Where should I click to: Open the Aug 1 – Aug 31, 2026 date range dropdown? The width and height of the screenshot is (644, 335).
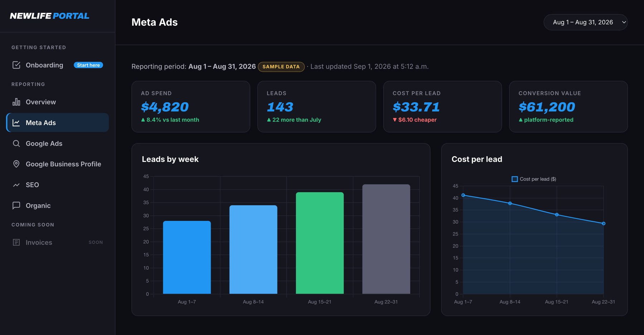point(585,22)
